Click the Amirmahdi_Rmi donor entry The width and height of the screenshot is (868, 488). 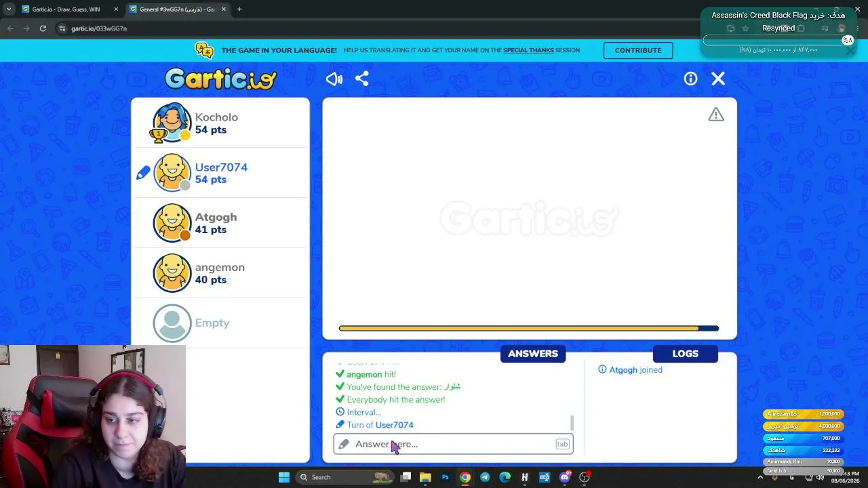tap(804, 462)
